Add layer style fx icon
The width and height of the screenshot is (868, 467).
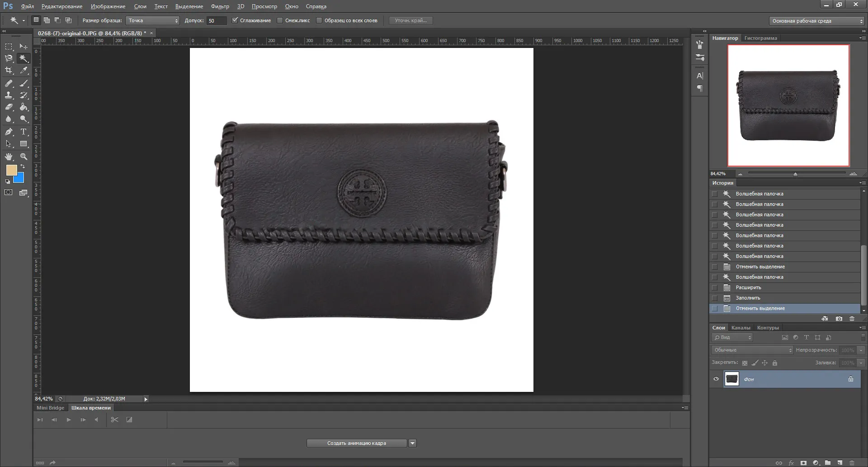click(791, 463)
